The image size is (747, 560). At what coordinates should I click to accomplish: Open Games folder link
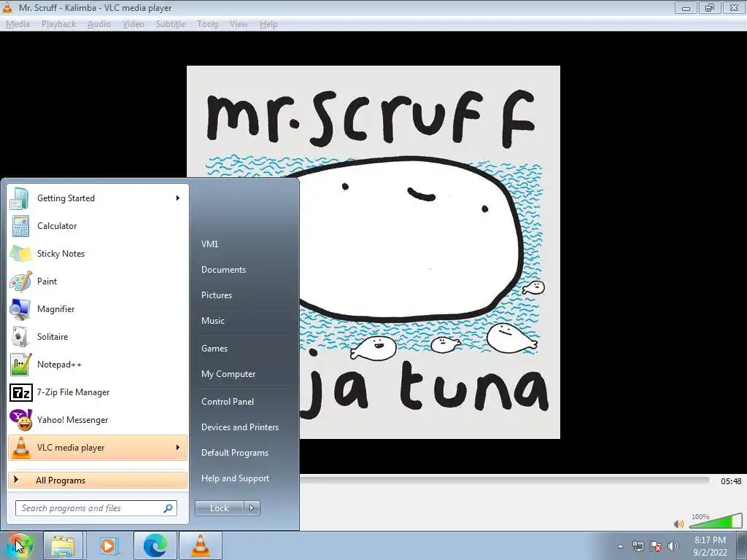pos(214,349)
